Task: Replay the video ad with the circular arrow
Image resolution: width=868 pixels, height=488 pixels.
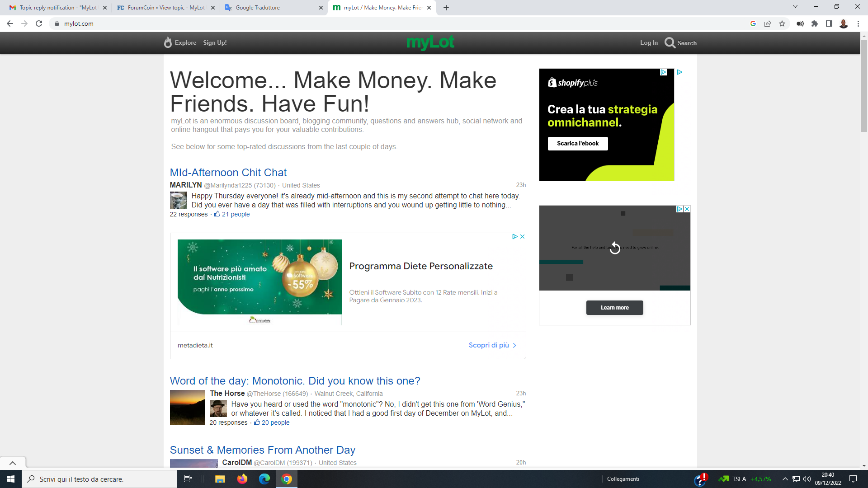Action: point(615,248)
